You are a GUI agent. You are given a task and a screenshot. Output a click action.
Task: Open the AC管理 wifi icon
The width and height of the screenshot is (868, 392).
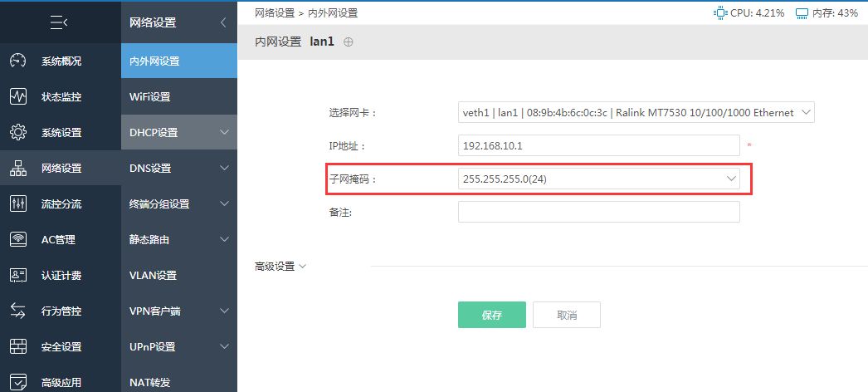pos(18,240)
